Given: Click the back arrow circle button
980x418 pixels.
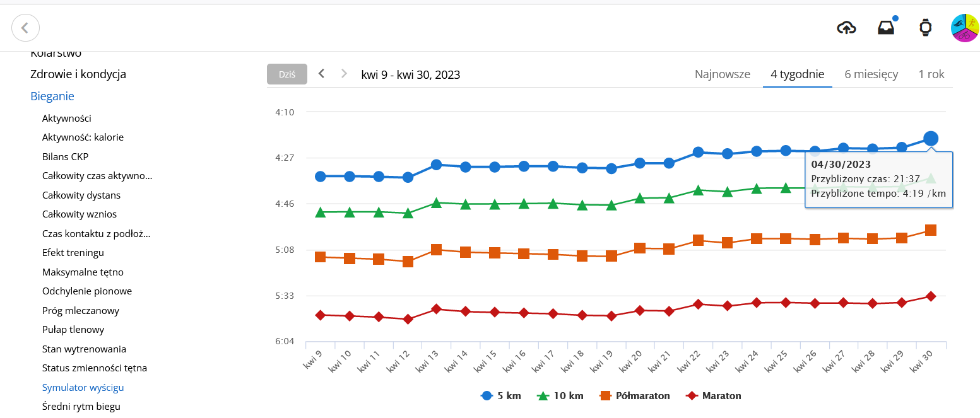Looking at the screenshot, I should tap(25, 28).
